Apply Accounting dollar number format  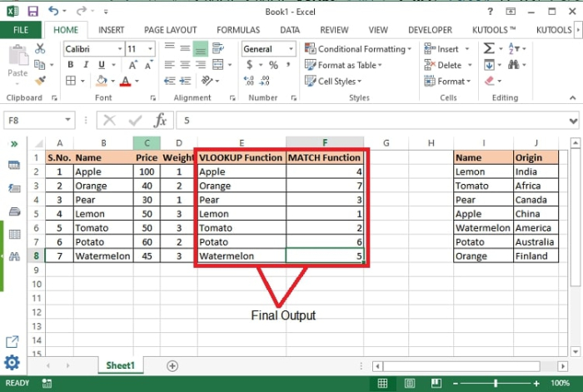[x=250, y=65]
